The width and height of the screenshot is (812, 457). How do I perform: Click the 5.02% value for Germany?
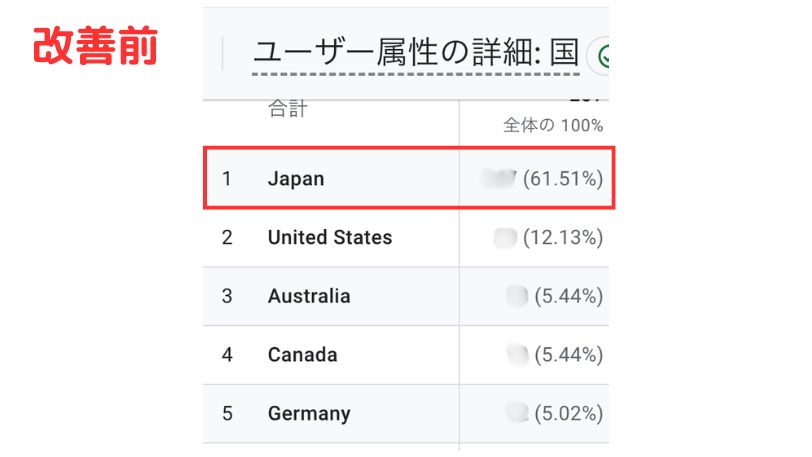pos(569,413)
